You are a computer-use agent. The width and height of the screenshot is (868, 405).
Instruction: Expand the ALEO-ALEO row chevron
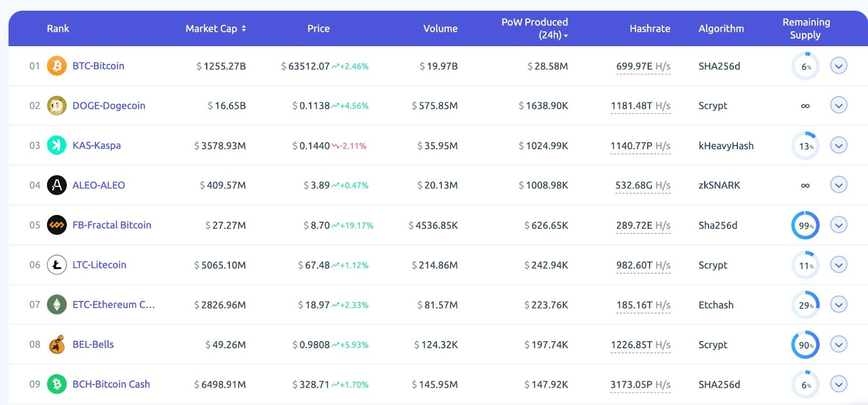839,185
